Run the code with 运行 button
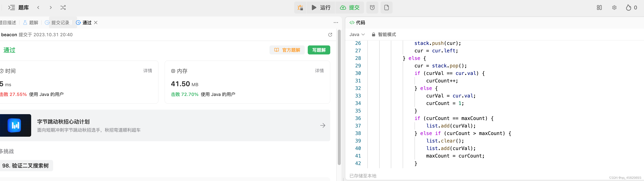This screenshot has width=644, height=181. point(321,8)
